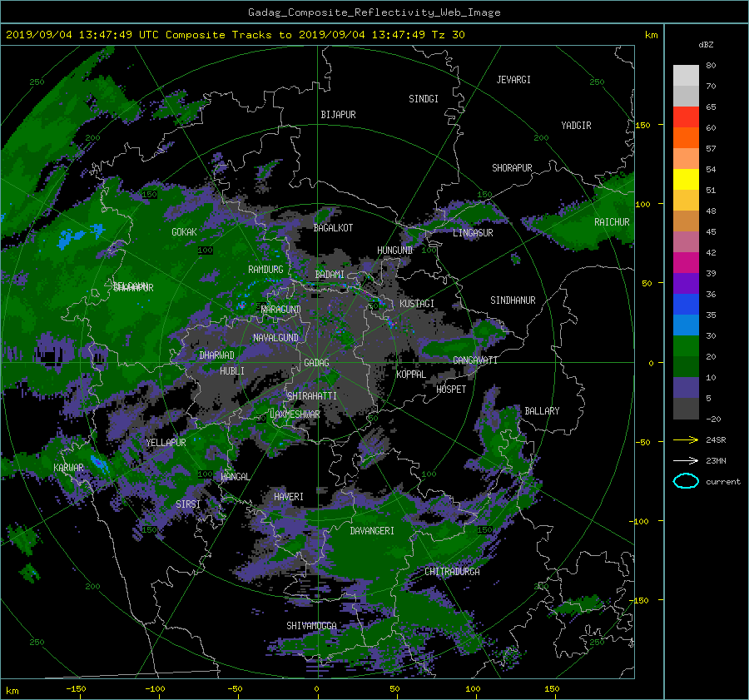Select the YADGIR label

click(576, 126)
